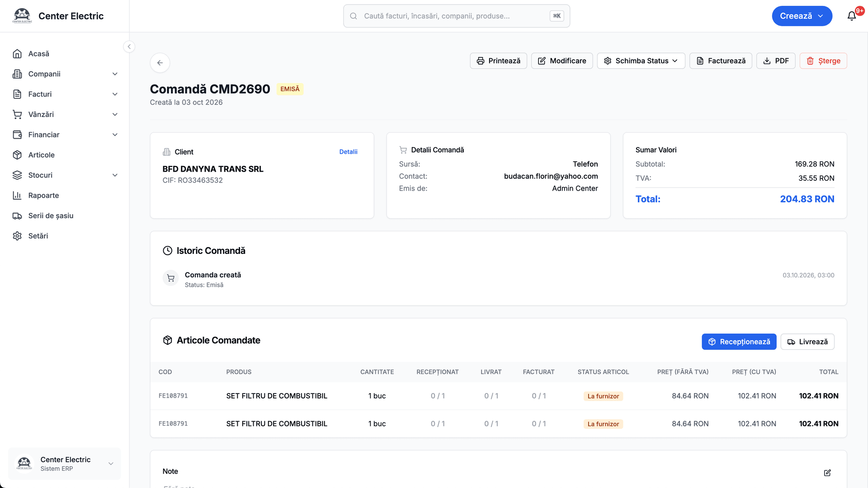868x488 pixels.
Task: Click the Livrează button
Action: (x=807, y=342)
